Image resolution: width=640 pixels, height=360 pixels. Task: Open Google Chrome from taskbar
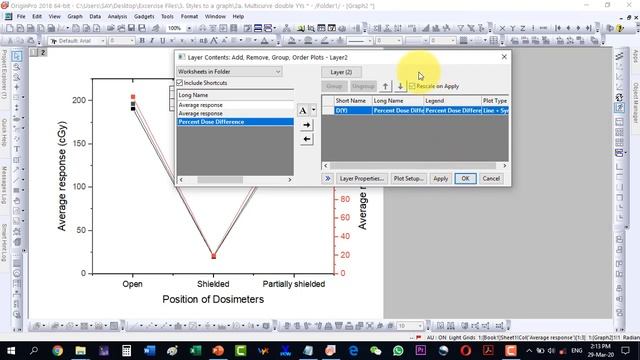pyautogui.click(x=58, y=351)
